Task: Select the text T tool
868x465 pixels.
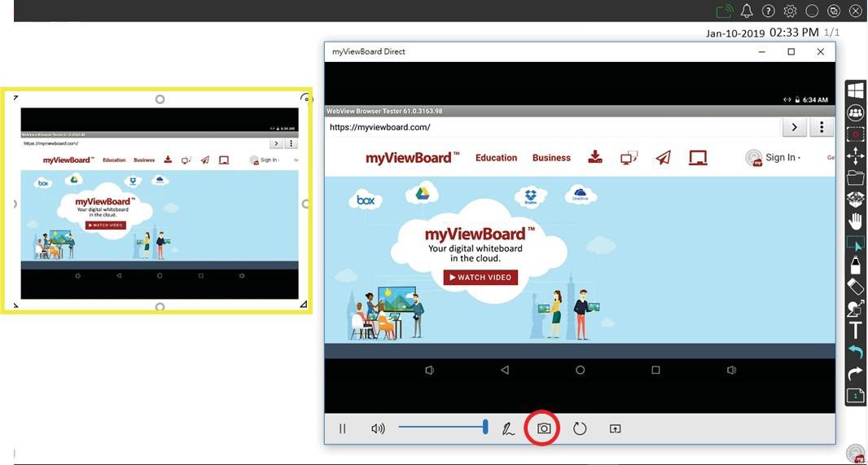Action: (856, 330)
